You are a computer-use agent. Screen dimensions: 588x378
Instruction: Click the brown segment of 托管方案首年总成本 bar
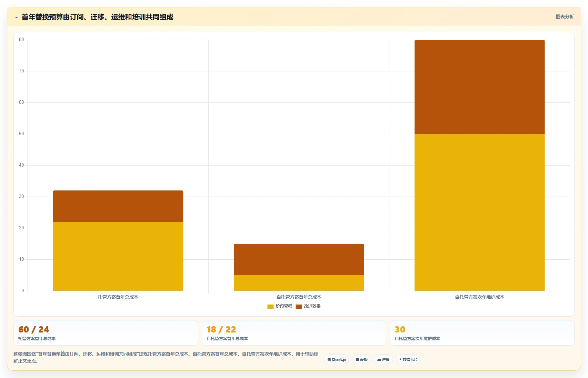[118, 206]
